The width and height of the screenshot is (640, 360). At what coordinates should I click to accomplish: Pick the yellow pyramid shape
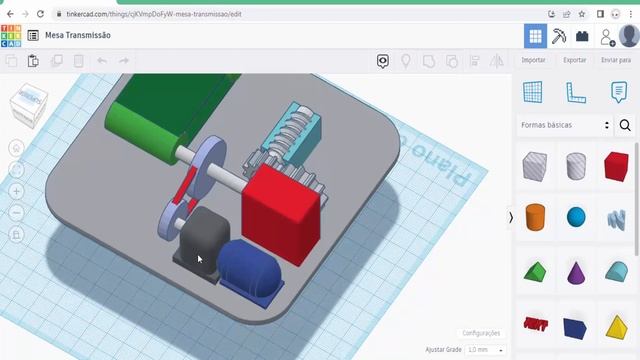[616, 327]
